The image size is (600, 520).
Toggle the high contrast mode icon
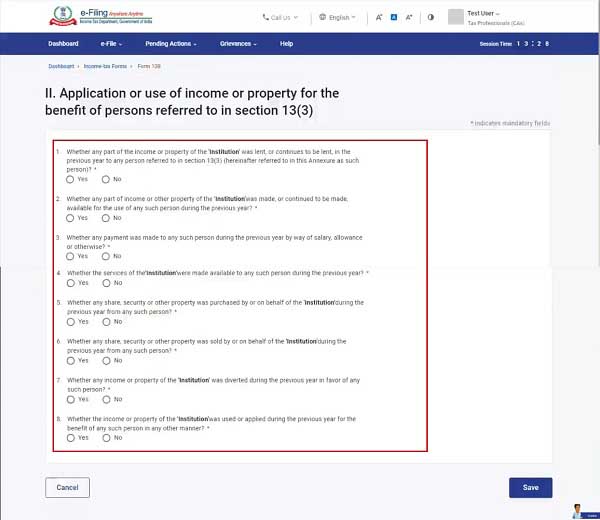click(x=430, y=17)
